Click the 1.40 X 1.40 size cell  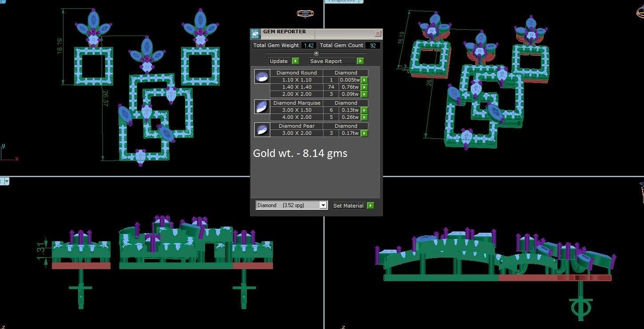[x=296, y=87]
